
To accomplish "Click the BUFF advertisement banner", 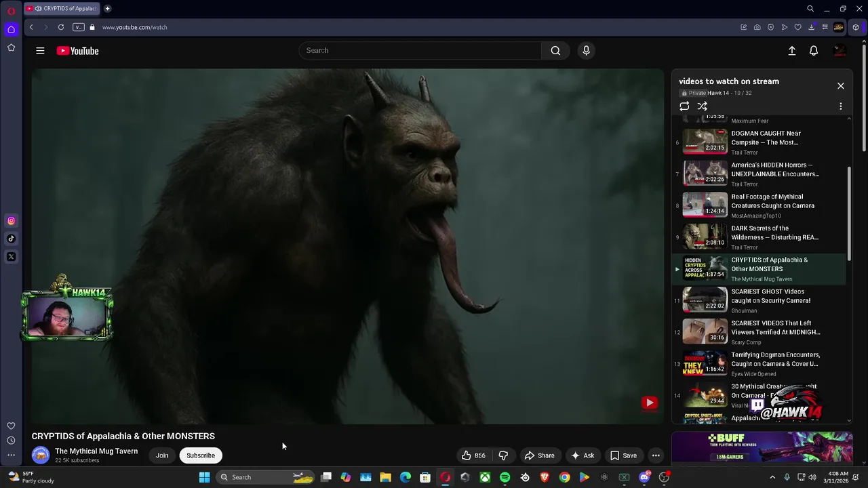I will (762, 448).
